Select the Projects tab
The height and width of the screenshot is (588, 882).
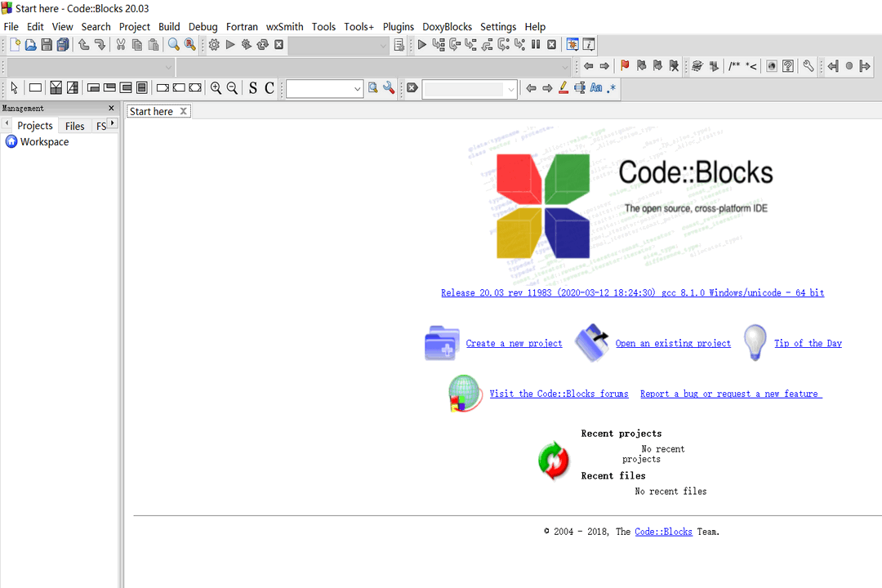(35, 126)
